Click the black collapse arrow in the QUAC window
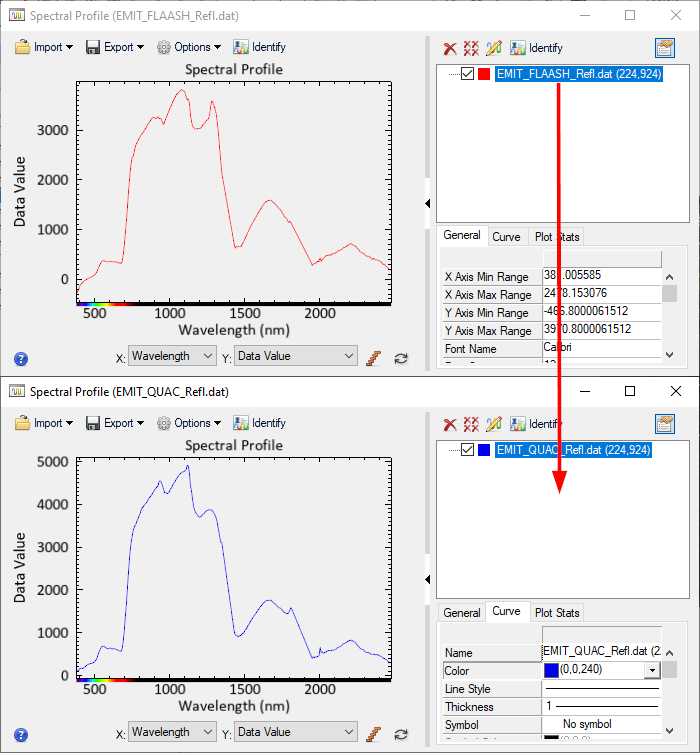Image resolution: width=700 pixels, height=753 pixels. pyautogui.click(x=428, y=580)
